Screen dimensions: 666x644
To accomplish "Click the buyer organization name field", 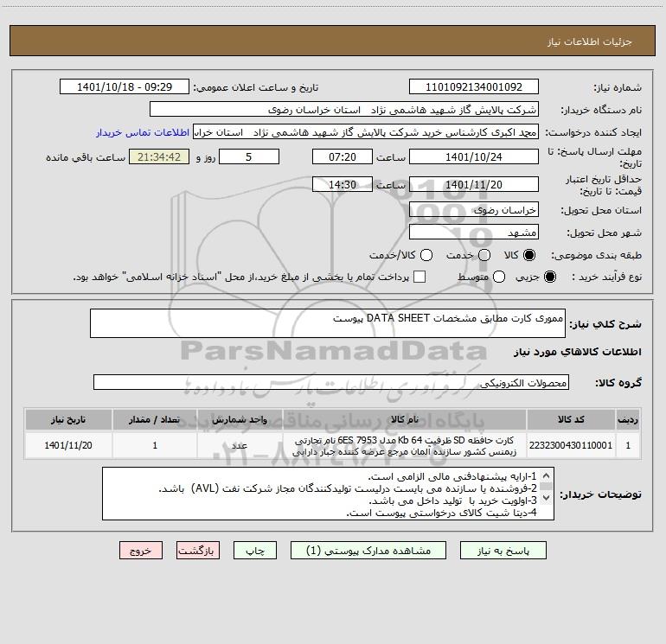I will click(x=344, y=110).
